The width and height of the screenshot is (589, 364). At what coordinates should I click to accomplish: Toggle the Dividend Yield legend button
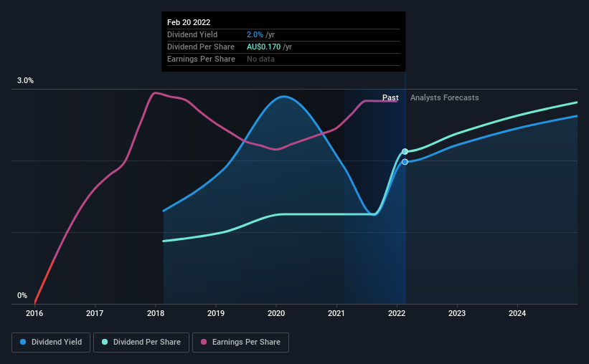(x=51, y=343)
